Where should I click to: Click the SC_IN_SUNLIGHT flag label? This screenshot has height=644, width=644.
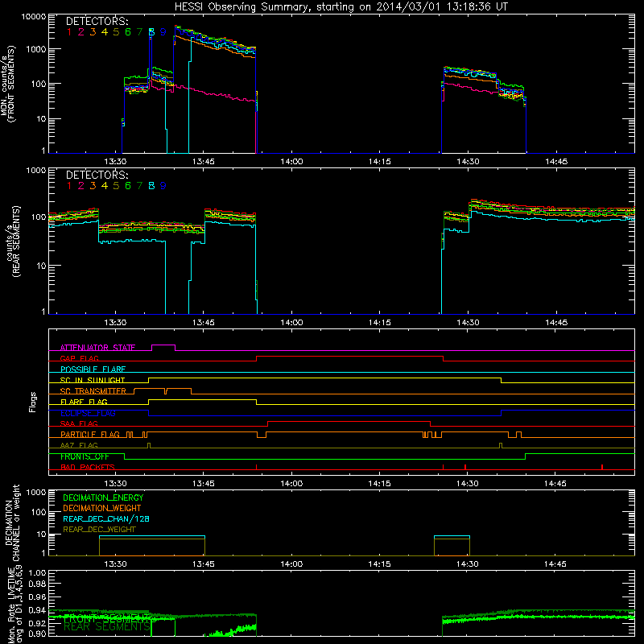(x=93, y=380)
